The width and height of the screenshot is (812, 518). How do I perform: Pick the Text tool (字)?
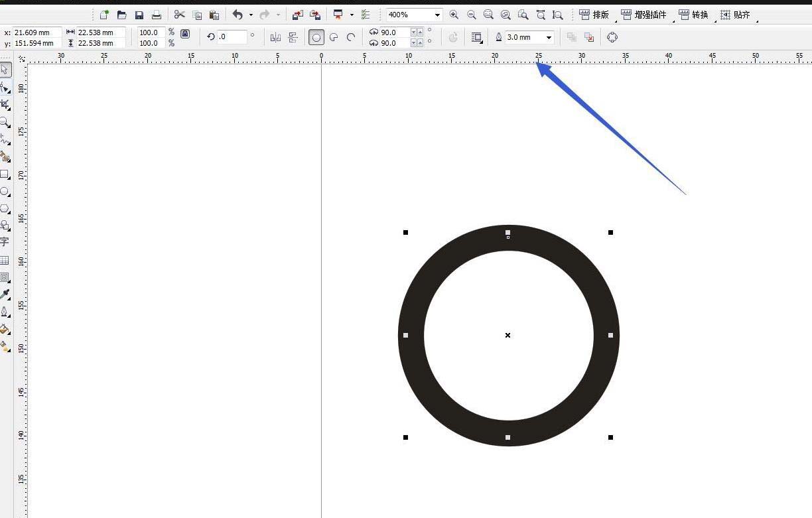[x=5, y=243]
